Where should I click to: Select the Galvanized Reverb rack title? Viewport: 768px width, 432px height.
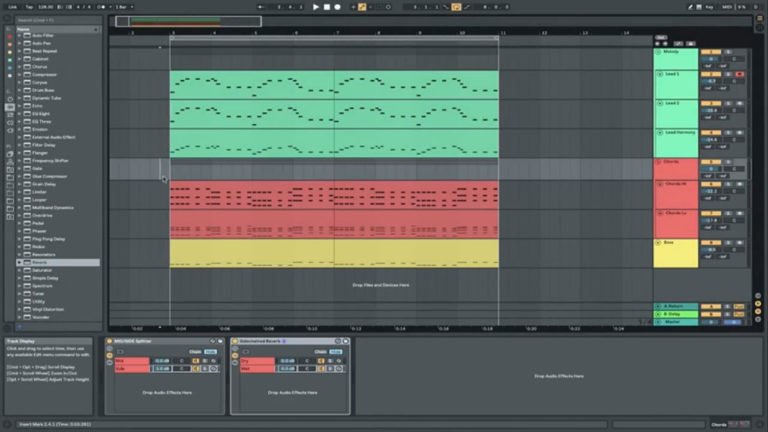(x=264, y=341)
